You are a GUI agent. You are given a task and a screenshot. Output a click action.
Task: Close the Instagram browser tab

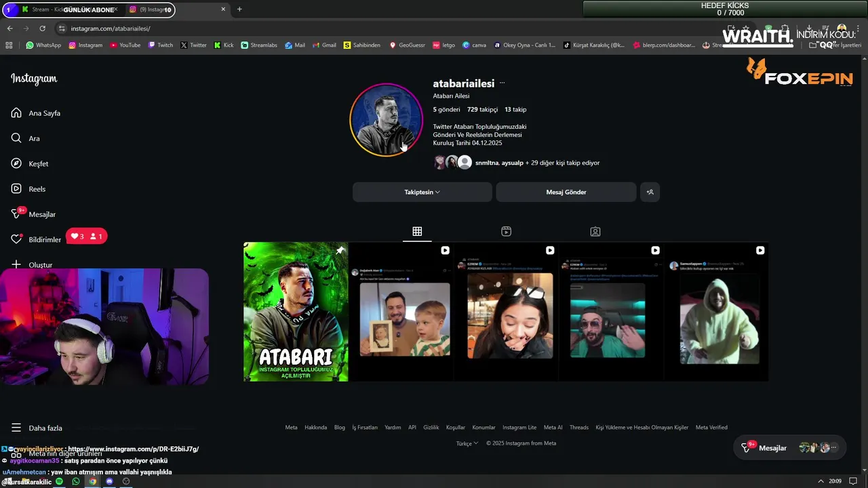pyautogui.click(x=223, y=9)
